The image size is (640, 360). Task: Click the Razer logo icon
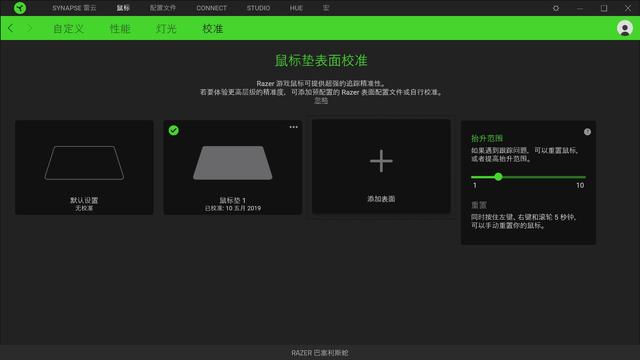pos(20,8)
